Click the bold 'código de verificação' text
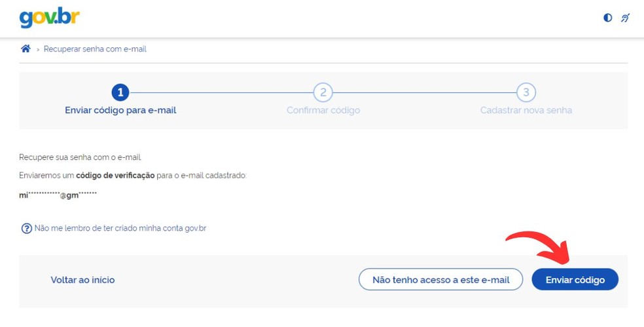The width and height of the screenshot is (644, 327). (115, 176)
